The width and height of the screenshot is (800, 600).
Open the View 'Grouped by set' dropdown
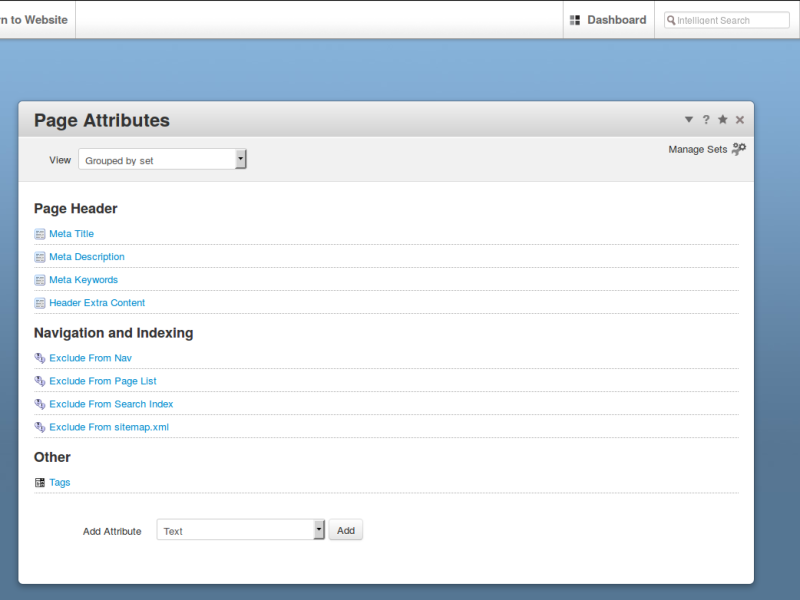point(162,159)
